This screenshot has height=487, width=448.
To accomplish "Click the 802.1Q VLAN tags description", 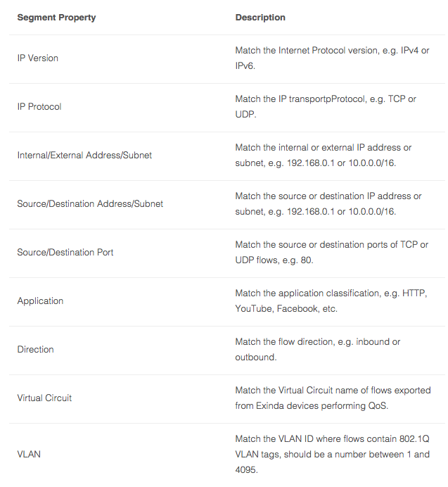I will (332, 454).
